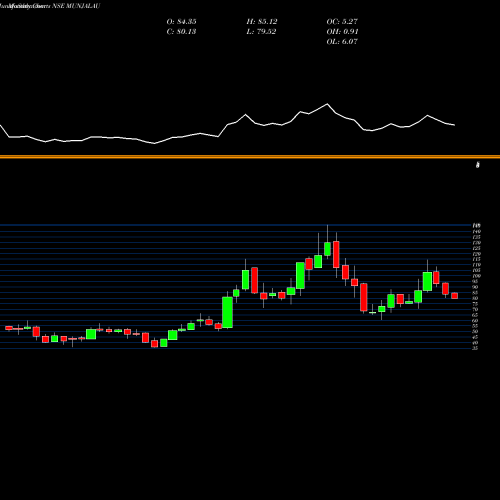The image size is (500, 500).
Task: Click the OL: 6.07 reading
Action: click(342, 42)
